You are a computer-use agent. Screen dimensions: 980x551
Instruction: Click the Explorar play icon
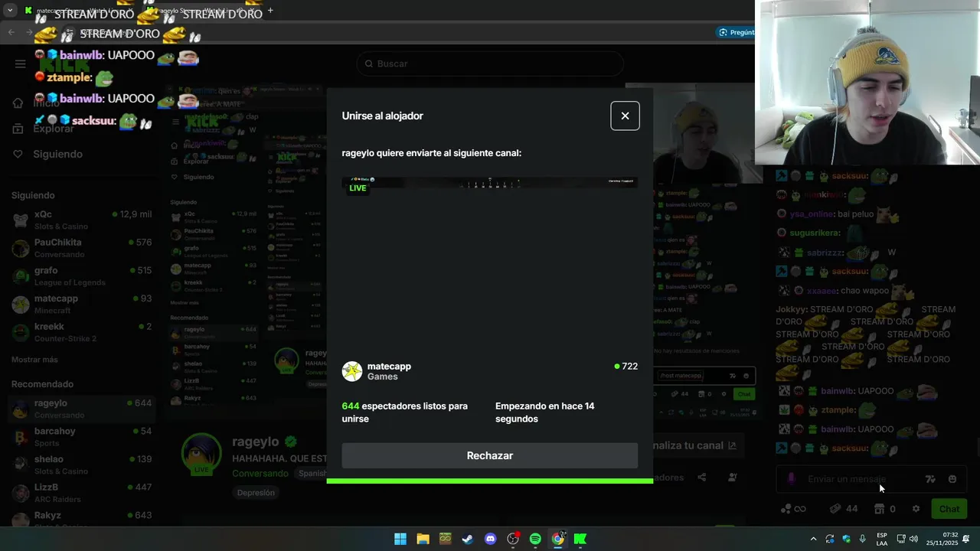[x=18, y=129]
